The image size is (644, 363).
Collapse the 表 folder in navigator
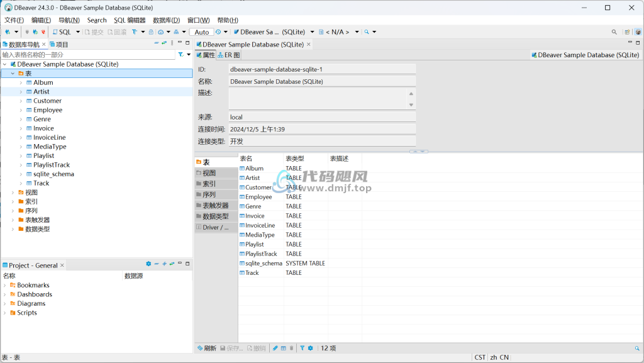click(x=13, y=74)
